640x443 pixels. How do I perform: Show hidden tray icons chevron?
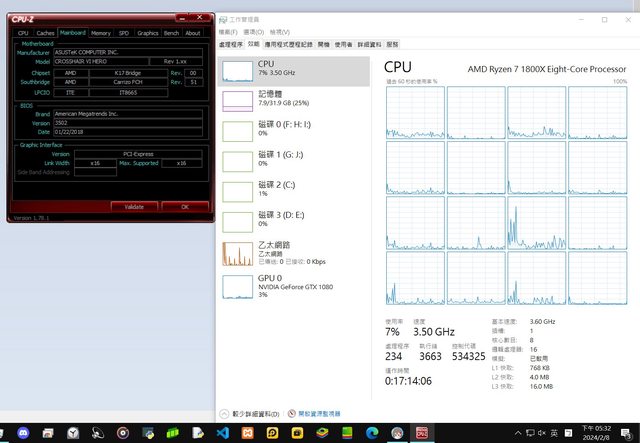[518, 433]
